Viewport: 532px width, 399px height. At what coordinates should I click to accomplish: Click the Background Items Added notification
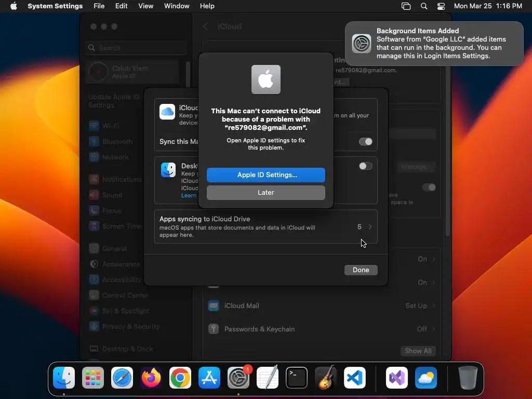pyautogui.click(x=434, y=44)
